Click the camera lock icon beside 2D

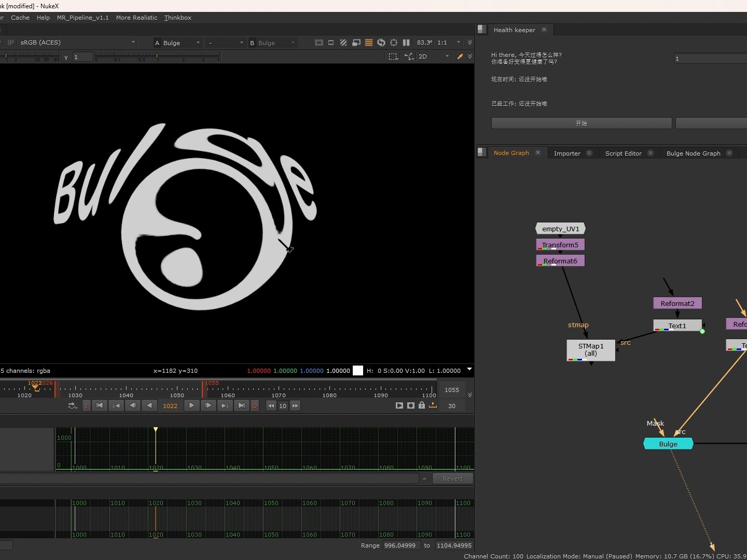pos(409,57)
